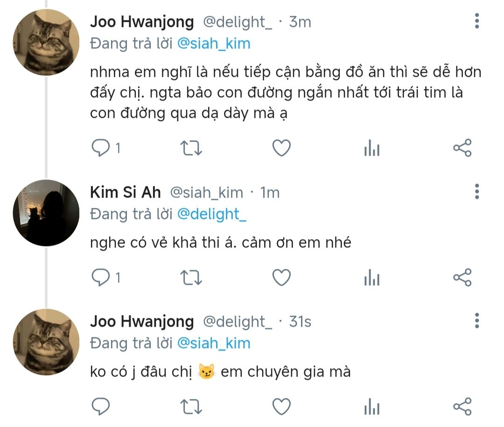The width and height of the screenshot is (504, 427).
Task: Click the @siah_kim mention in first tweet
Action: coord(214,44)
